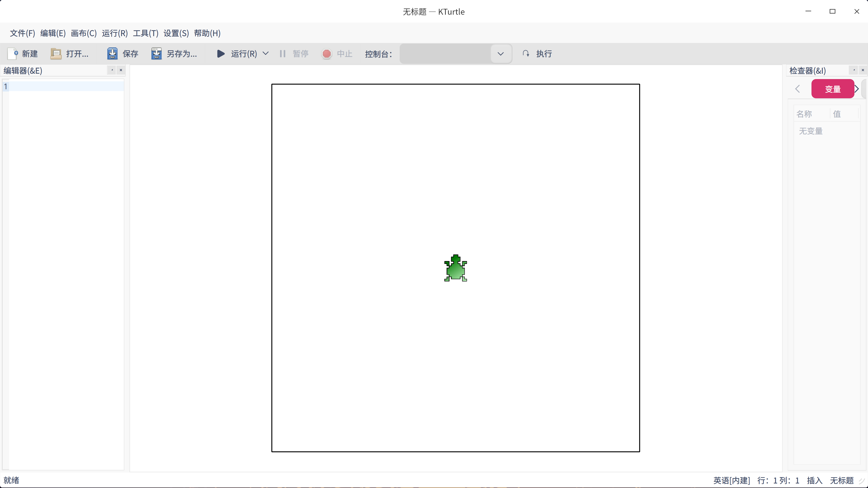Click the inspector tab scroll-right arrow

(856, 89)
